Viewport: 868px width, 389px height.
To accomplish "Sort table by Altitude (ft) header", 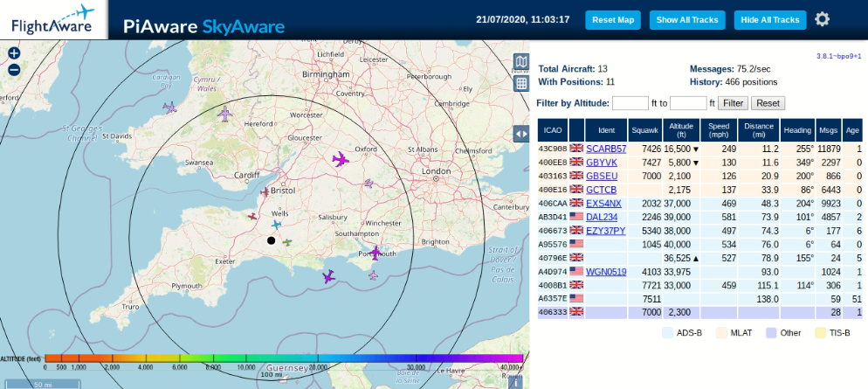I will (681, 130).
